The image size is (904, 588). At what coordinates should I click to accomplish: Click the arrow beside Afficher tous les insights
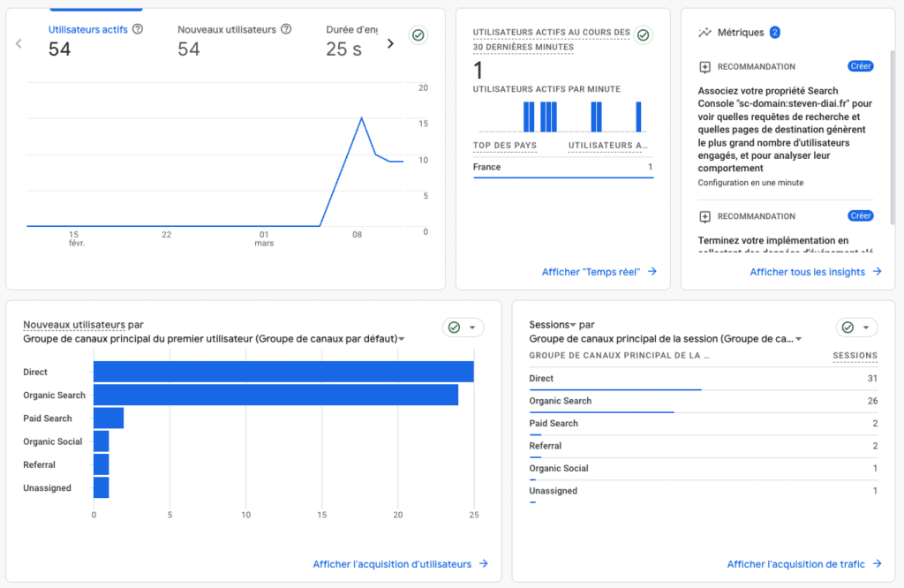(877, 272)
